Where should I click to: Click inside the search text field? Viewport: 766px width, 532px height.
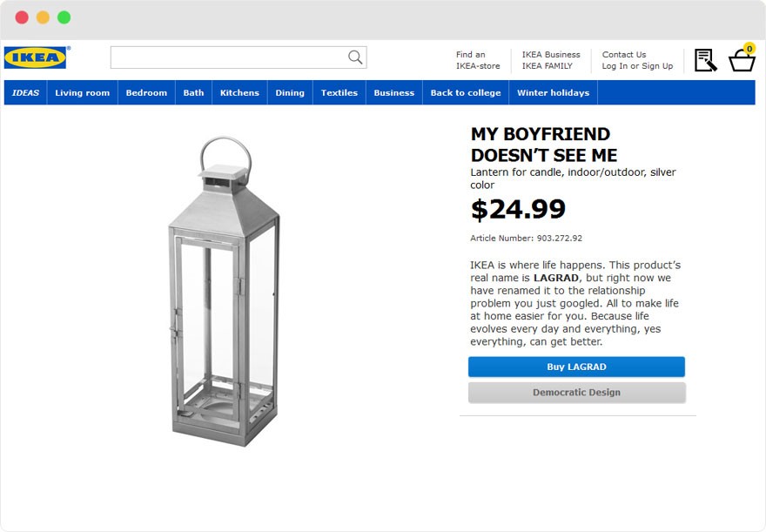click(x=228, y=57)
